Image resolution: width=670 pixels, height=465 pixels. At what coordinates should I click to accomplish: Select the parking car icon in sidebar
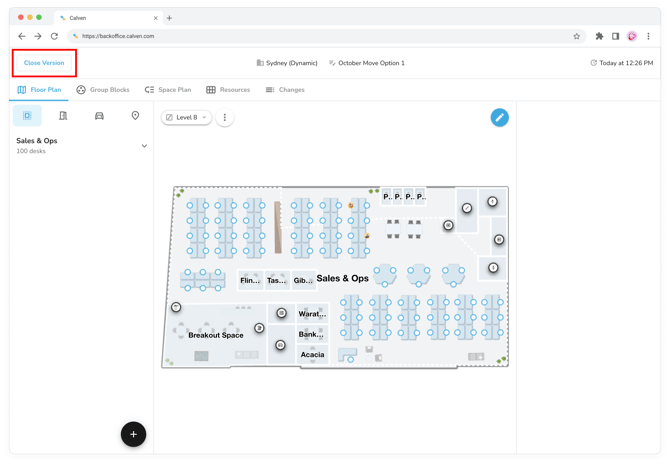coord(99,116)
